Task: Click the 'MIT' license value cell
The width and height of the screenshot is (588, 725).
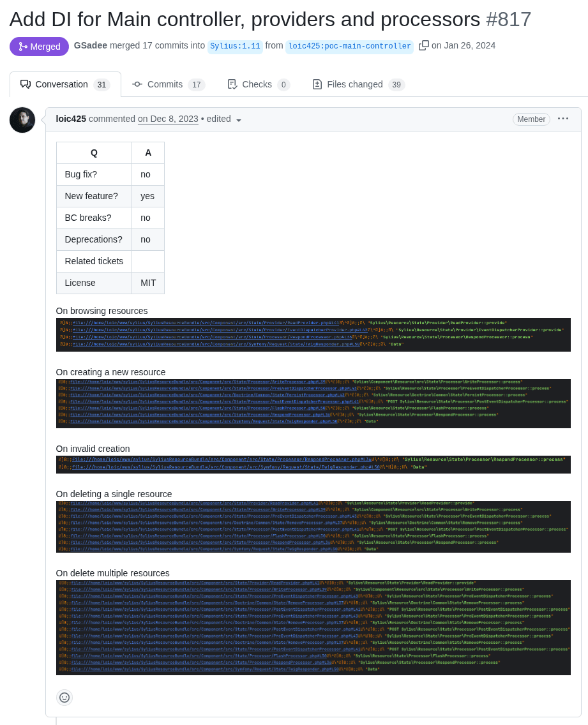Action: tap(148, 283)
